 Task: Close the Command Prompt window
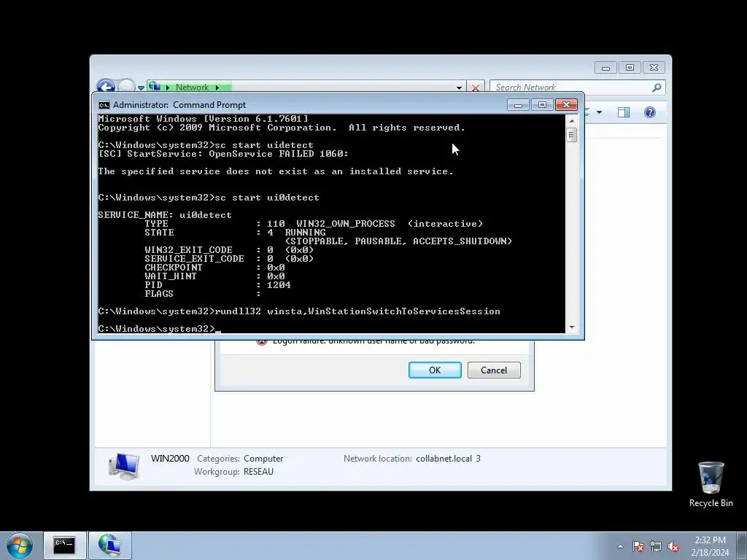(x=566, y=105)
